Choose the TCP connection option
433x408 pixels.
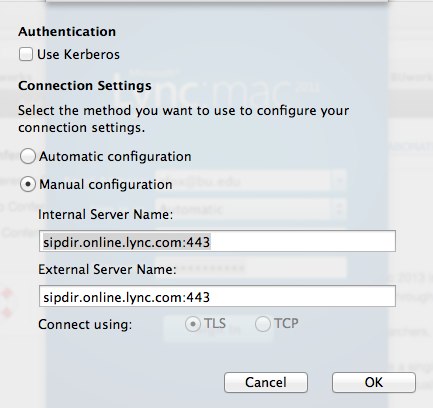(263, 324)
